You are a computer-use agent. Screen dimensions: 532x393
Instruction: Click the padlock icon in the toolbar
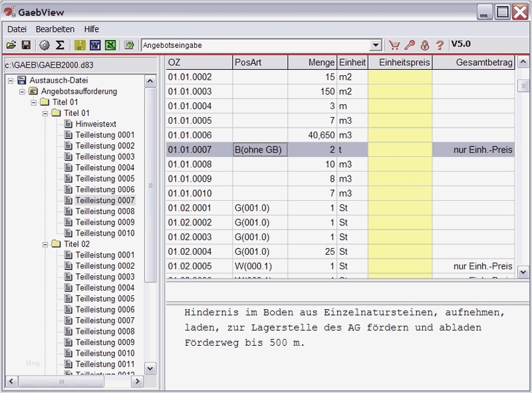pyautogui.click(x=424, y=45)
